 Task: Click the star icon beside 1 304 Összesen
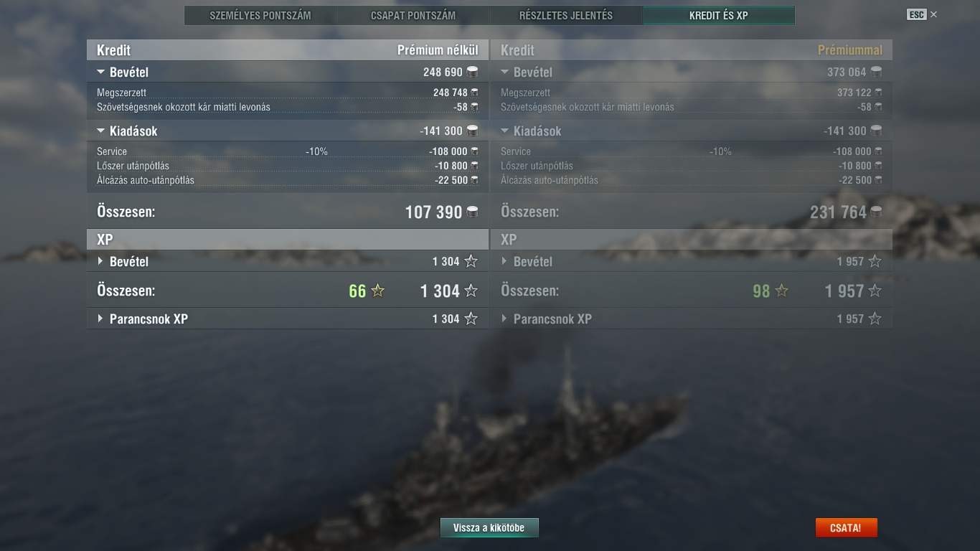[x=471, y=291]
